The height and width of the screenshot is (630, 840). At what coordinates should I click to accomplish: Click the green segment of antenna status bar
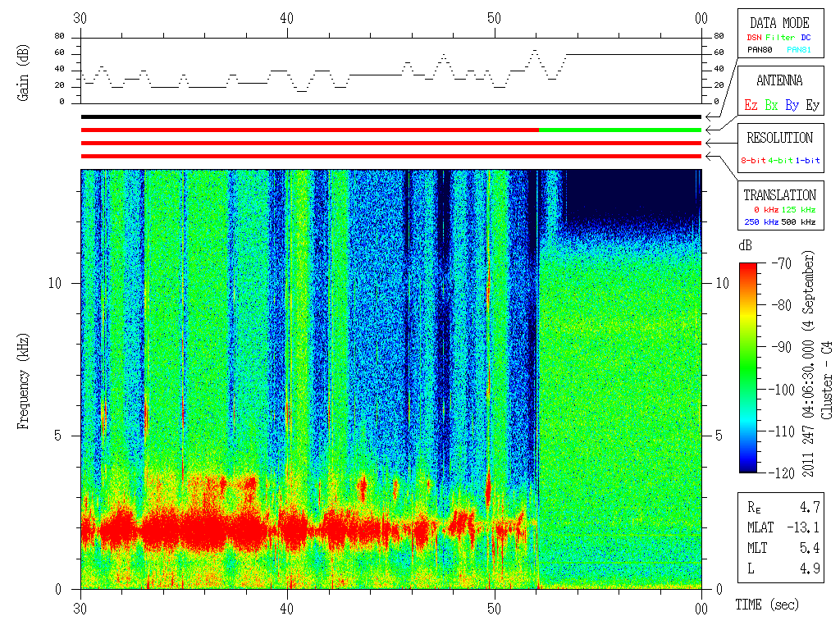point(620,130)
